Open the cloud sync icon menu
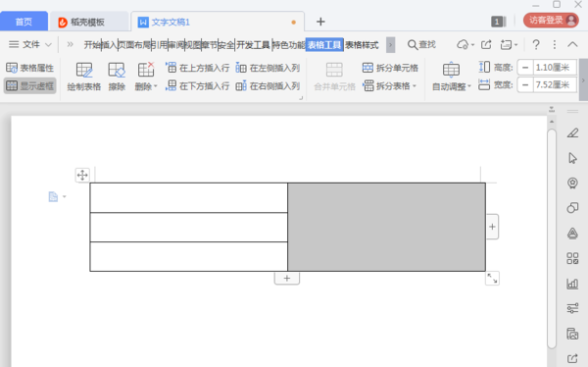The image size is (588, 367). coord(465,45)
